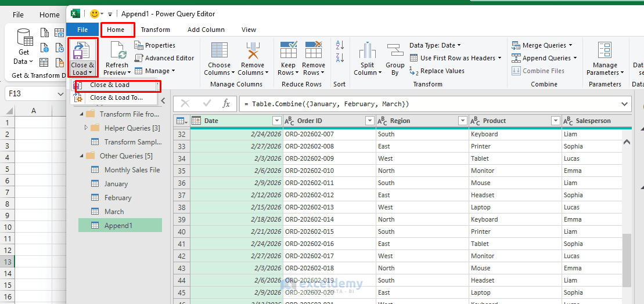Expand Helper Queries [3] folder
The width and height of the screenshot is (644, 304).
(x=86, y=128)
